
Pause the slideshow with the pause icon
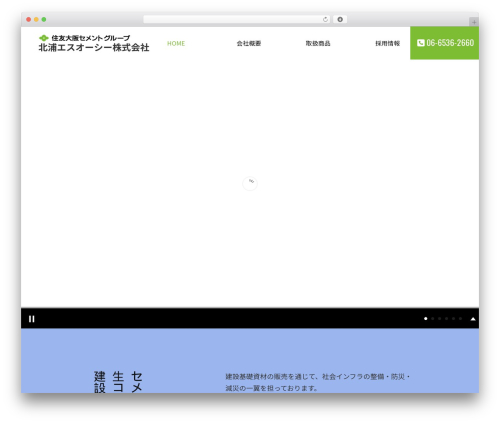[32, 319]
